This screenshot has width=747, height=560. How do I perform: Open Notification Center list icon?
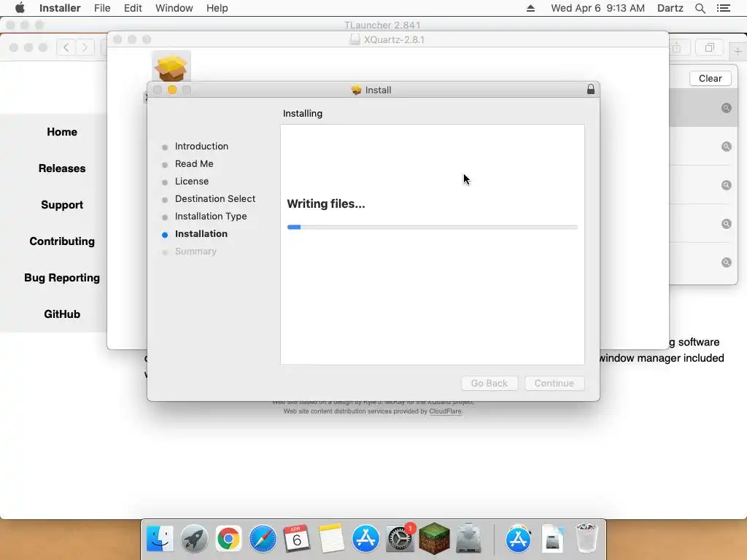(x=723, y=8)
